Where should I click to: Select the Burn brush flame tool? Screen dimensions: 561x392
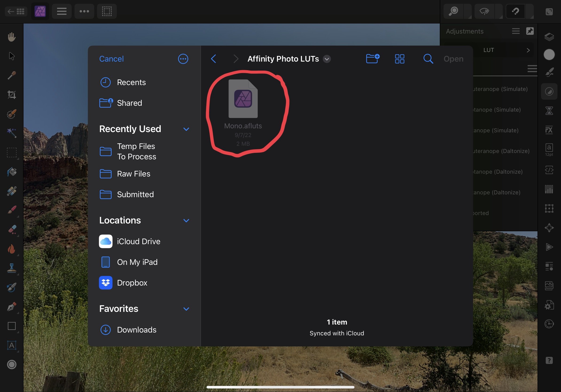point(12,249)
